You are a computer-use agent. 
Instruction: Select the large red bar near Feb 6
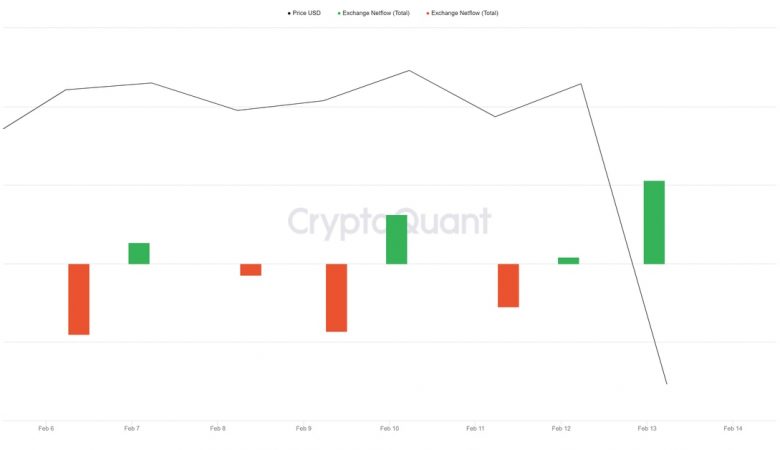click(79, 298)
